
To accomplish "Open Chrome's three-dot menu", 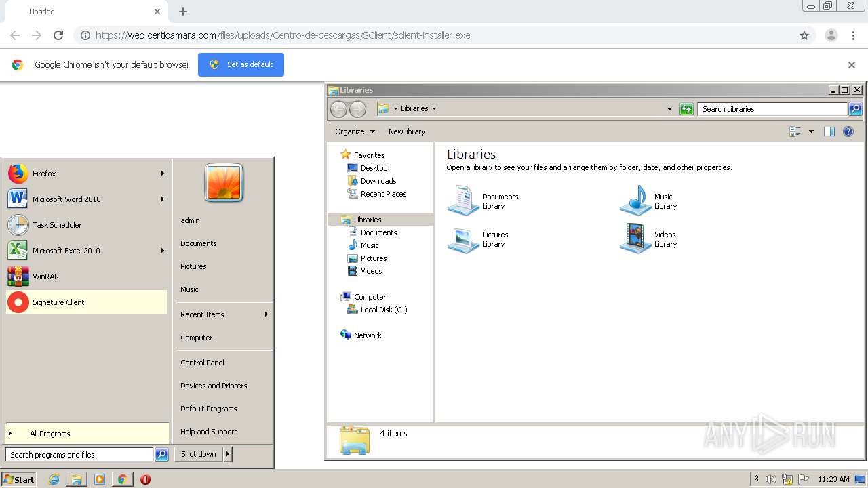I will coord(854,35).
